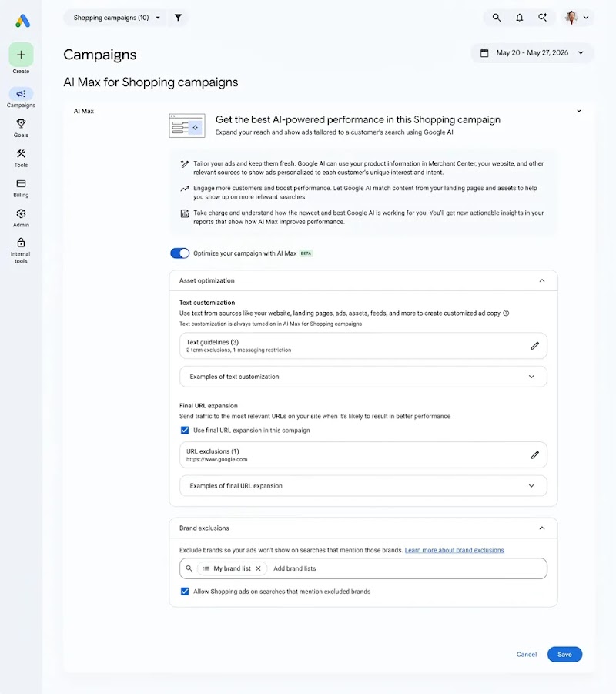Click the Save button
616x694 pixels.
click(x=564, y=654)
